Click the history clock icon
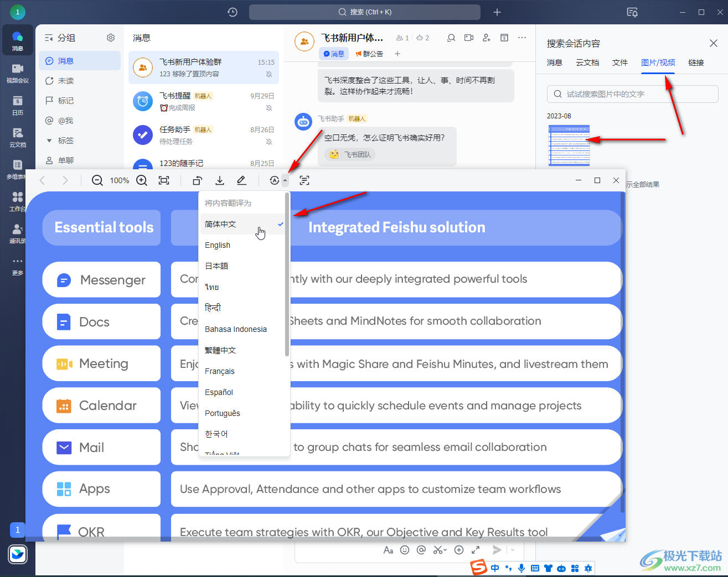 click(x=233, y=12)
